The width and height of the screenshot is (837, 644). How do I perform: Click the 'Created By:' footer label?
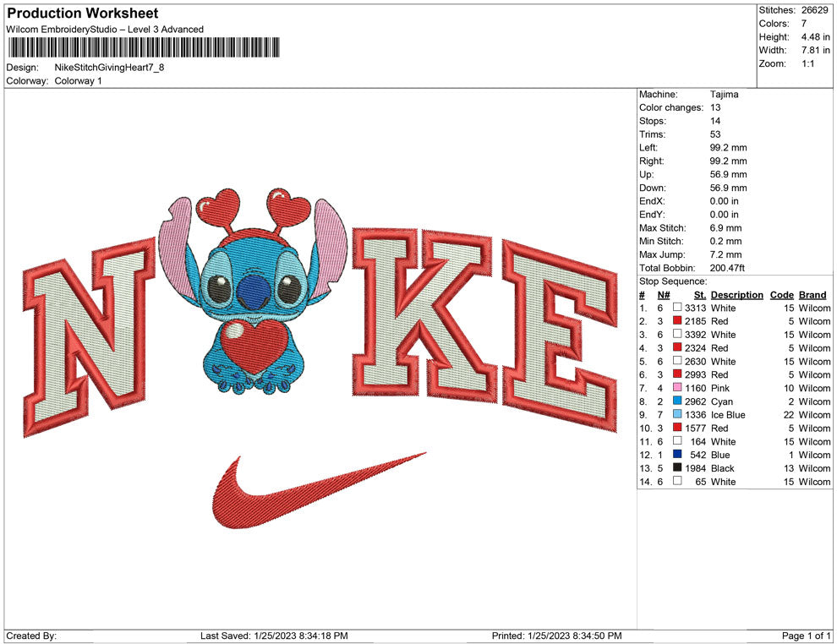click(x=31, y=636)
